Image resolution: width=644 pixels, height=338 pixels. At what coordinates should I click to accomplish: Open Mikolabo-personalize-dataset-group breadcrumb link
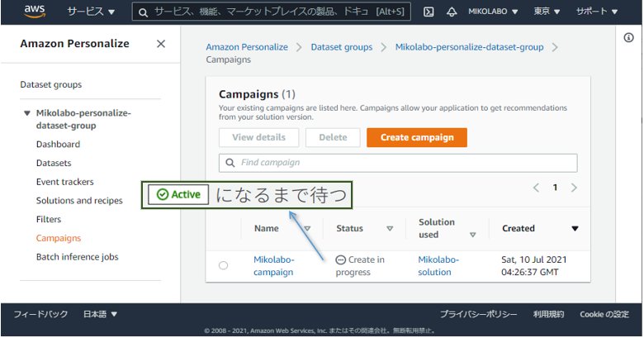[x=470, y=47]
